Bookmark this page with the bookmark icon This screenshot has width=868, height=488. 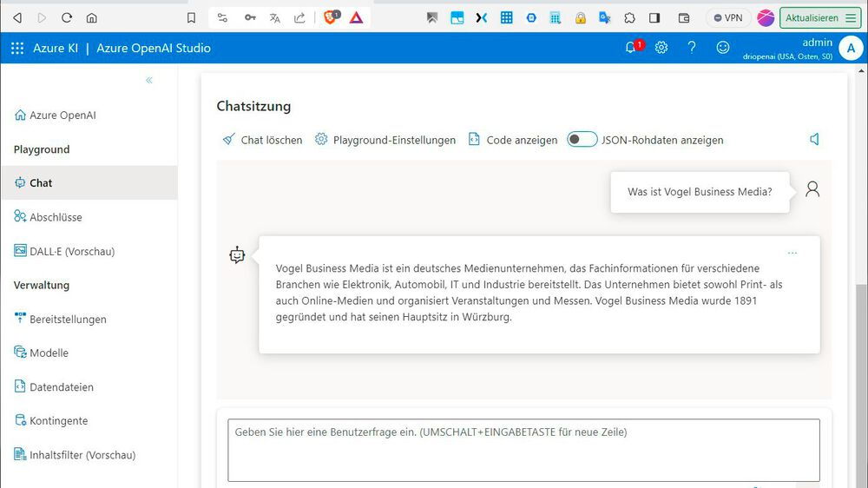191,17
